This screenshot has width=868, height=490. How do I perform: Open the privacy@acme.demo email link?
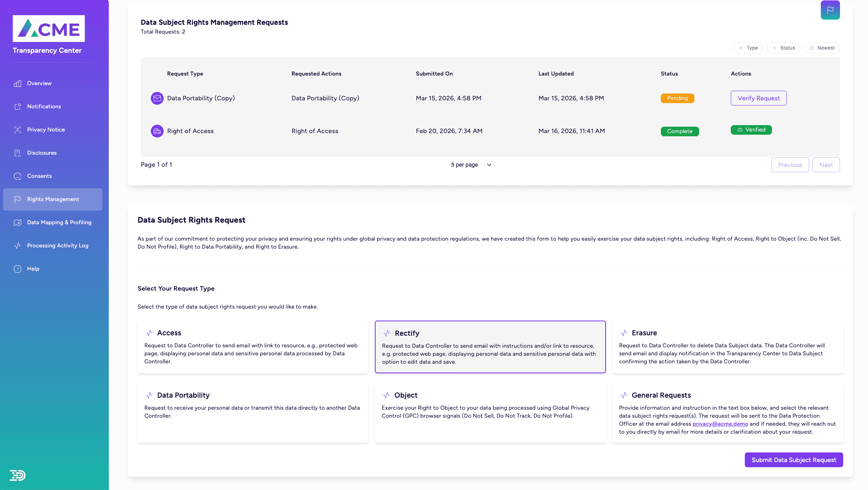point(720,424)
